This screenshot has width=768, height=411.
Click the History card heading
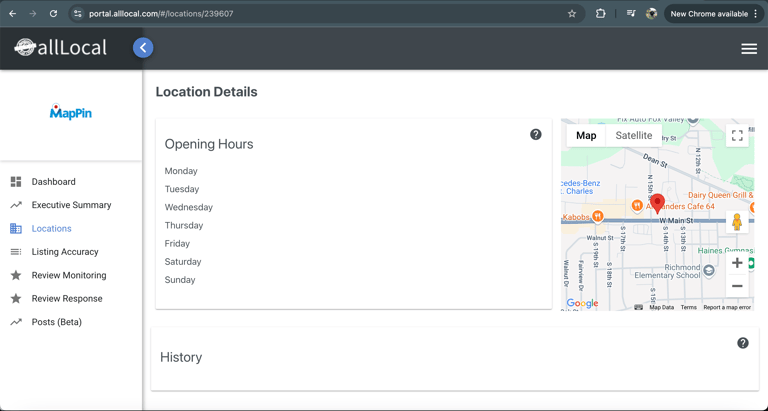click(x=181, y=357)
